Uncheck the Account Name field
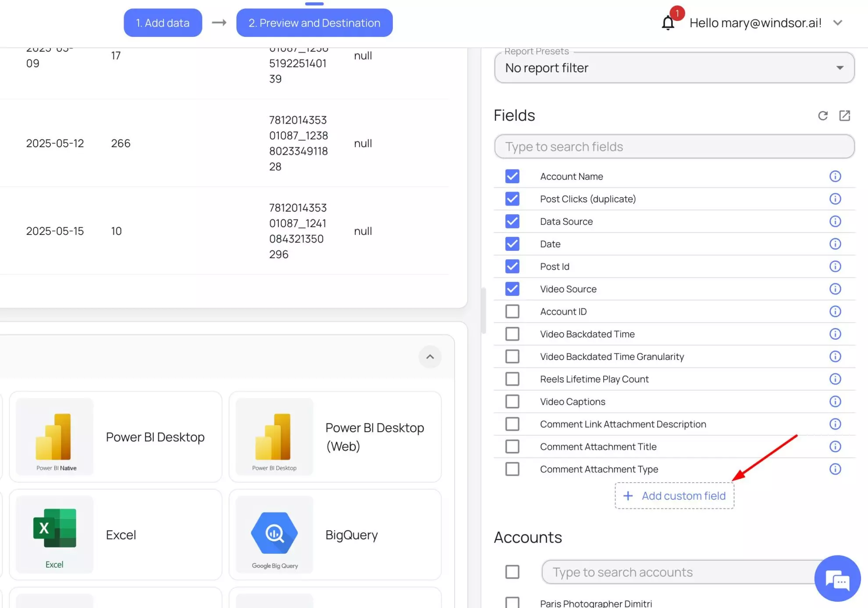 click(x=512, y=176)
